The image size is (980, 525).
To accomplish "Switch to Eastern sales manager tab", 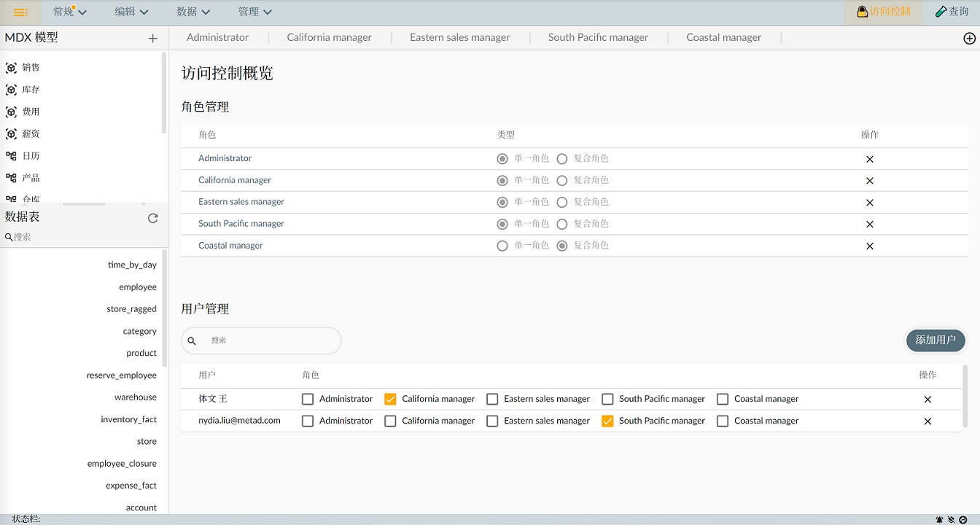I will pyautogui.click(x=459, y=37).
